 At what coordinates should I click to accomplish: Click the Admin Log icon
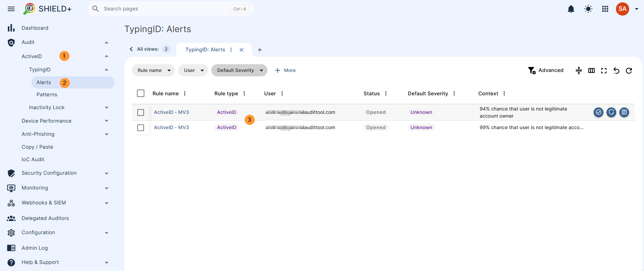[x=11, y=248]
